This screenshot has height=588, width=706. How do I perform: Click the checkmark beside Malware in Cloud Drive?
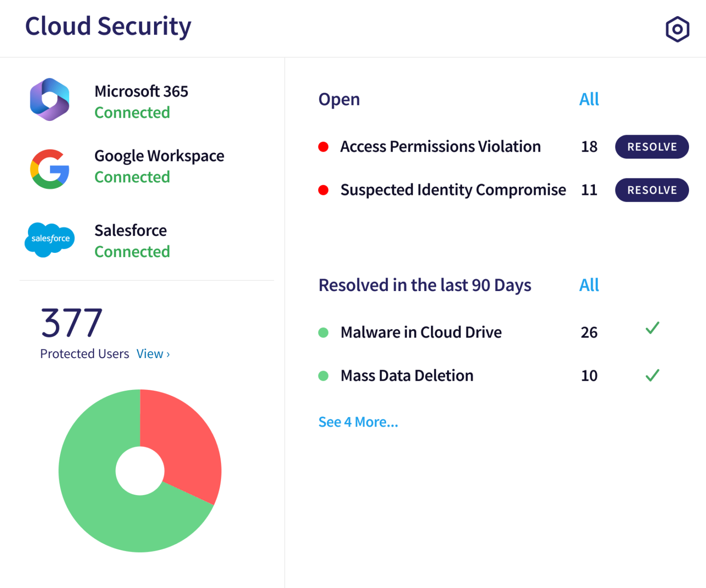coord(652,328)
